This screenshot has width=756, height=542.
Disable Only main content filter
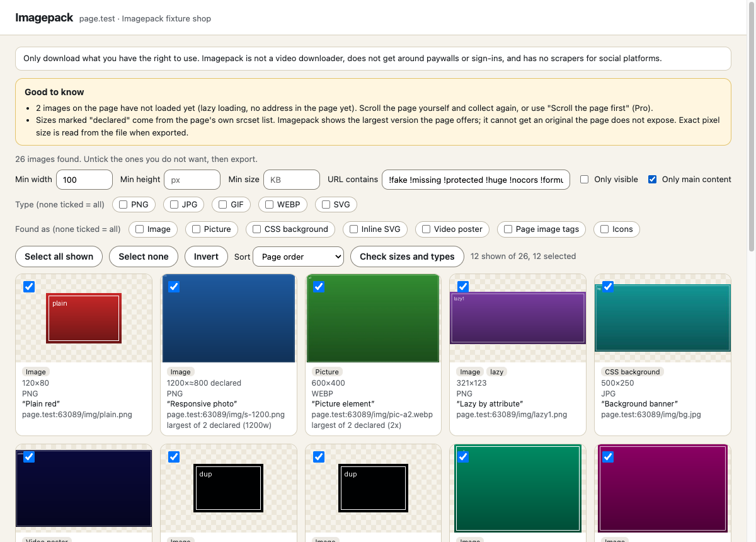[653, 180]
